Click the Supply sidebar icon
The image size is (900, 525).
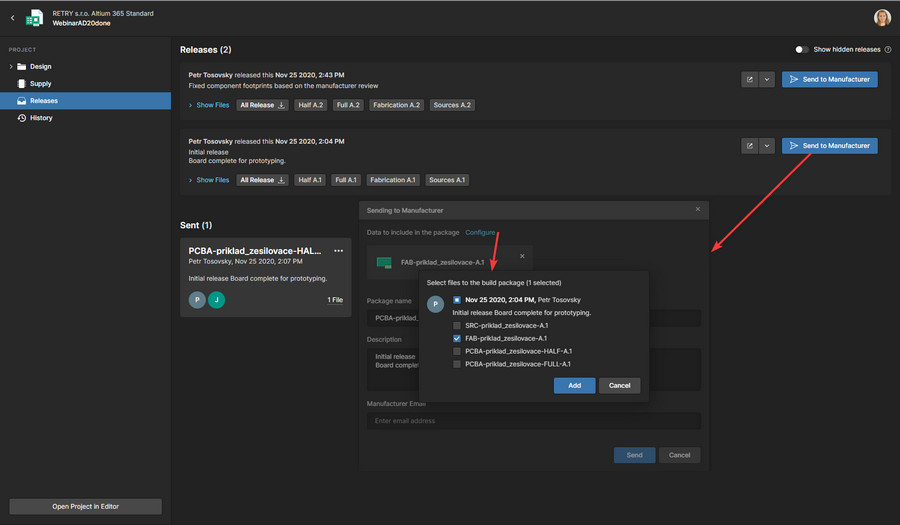(x=21, y=84)
